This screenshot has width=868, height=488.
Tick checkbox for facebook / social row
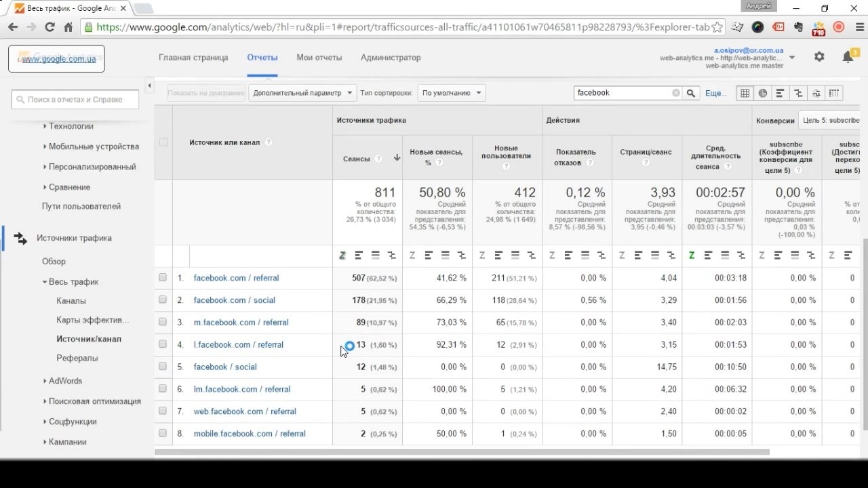point(163,366)
